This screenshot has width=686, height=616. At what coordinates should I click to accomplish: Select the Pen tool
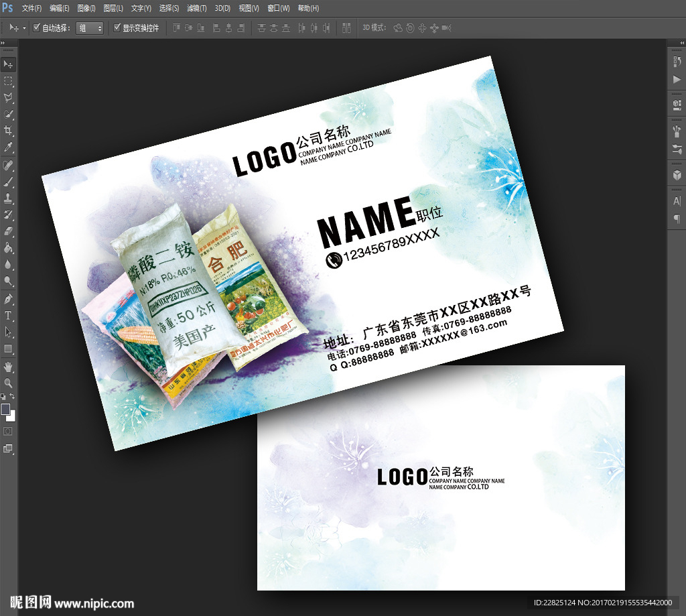point(8,299)
